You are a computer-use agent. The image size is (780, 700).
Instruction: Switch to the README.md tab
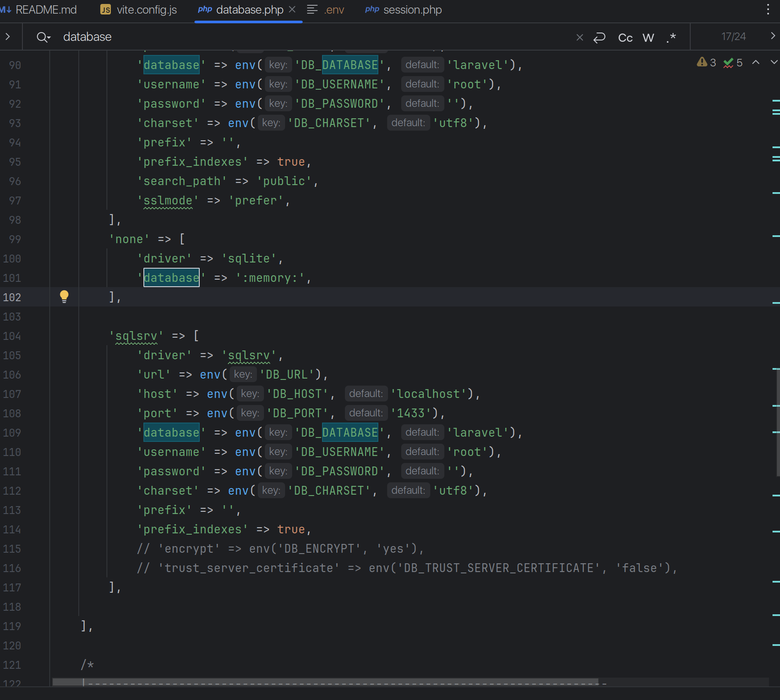coord(39,10)
